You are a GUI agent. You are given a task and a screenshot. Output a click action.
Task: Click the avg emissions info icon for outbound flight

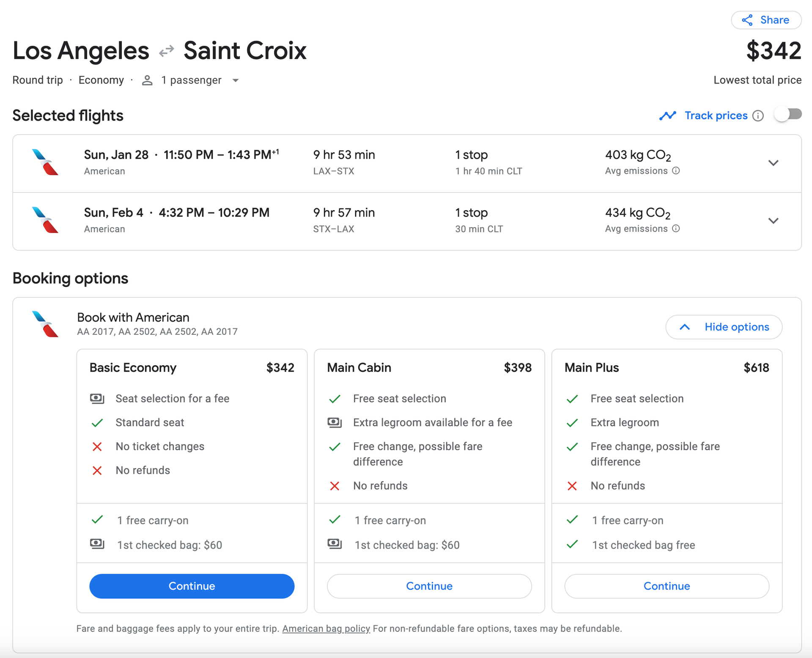pos(676,171)
